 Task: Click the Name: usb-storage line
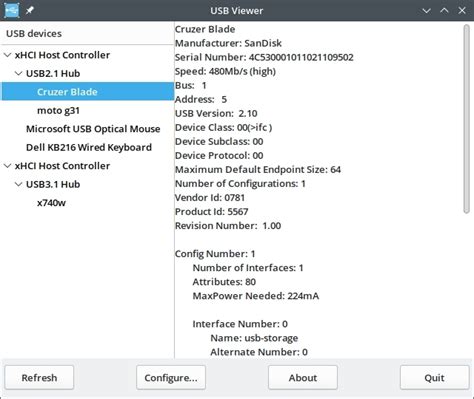click(x=254, y=338)
